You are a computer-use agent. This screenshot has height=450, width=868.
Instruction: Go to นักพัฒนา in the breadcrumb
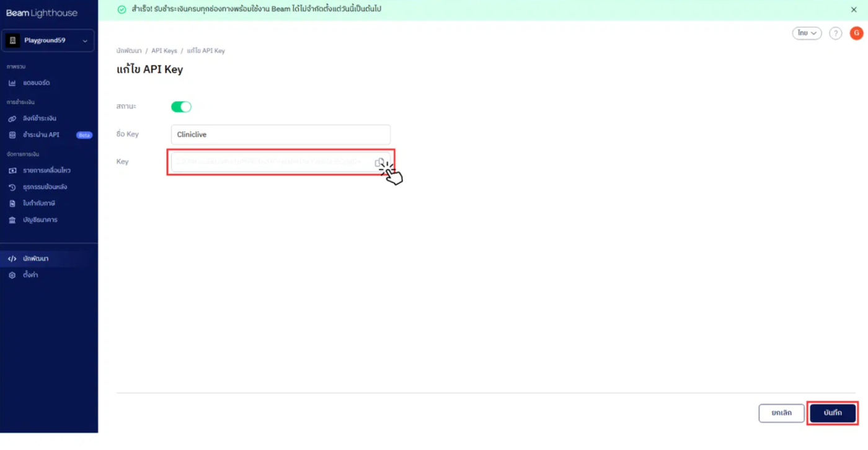(x=129, y=51)
